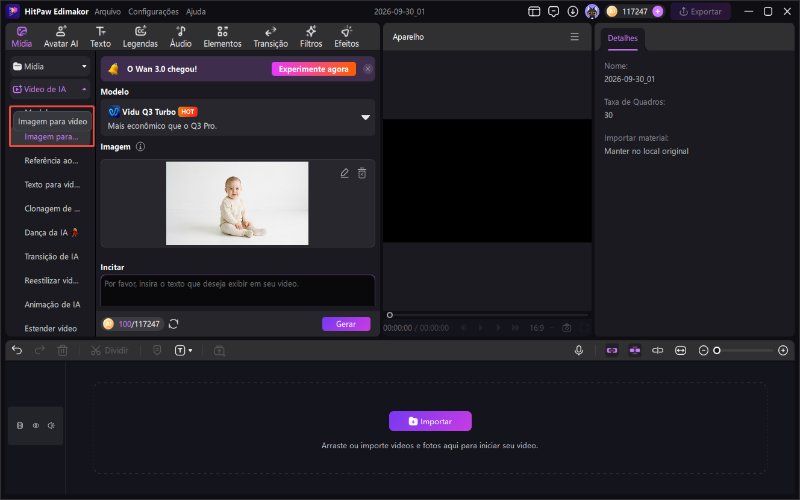Image resolution: width=800 pixels, height=500 pixels.
Task: Select Animação de IA option
Action: [52, 305]
